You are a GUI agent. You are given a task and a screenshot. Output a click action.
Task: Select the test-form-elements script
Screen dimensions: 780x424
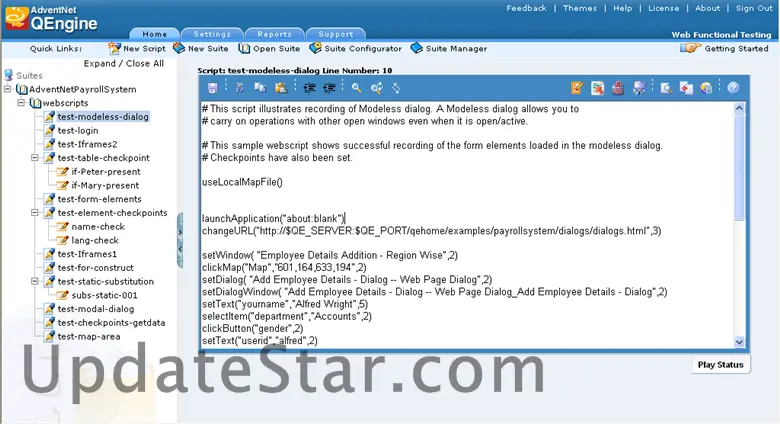99,199
